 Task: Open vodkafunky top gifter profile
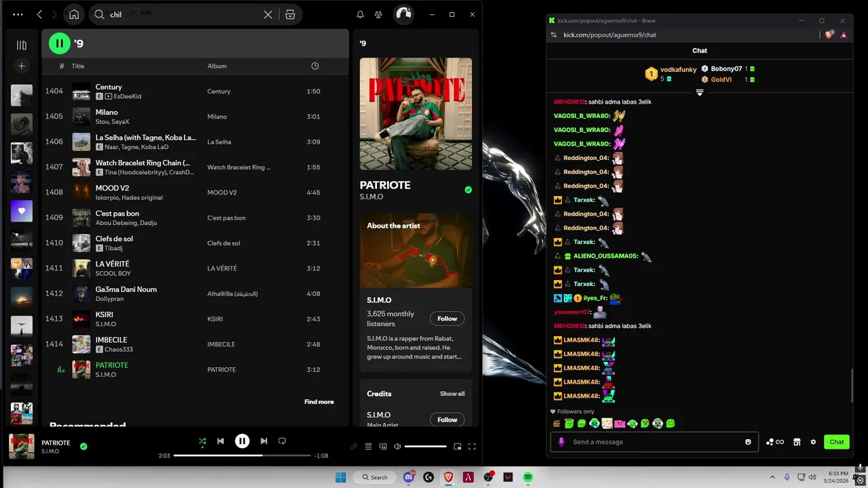point(678,70)
